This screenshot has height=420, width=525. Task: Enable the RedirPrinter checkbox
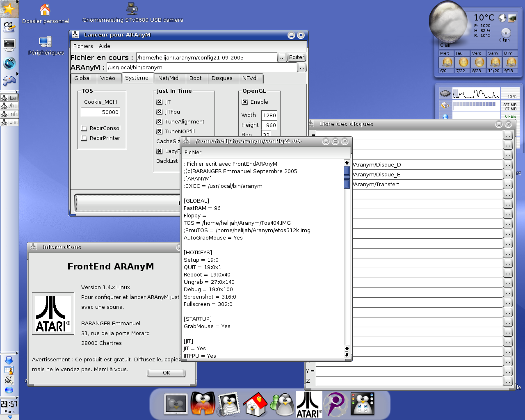tap(84, 138)
